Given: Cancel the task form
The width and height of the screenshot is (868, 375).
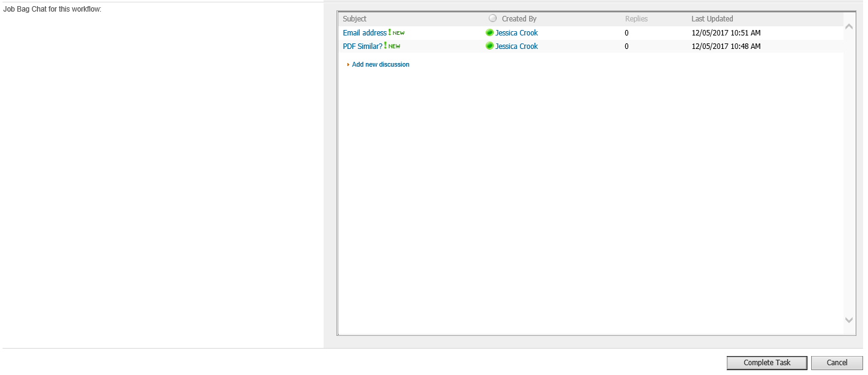Looking at the screenshot, I should point(837,363).
